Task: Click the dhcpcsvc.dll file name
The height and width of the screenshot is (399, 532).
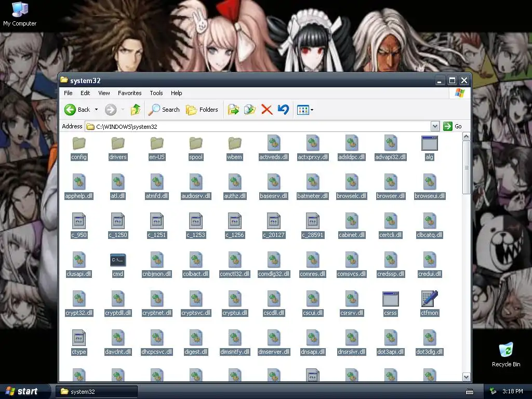Action: coord(157,352)
